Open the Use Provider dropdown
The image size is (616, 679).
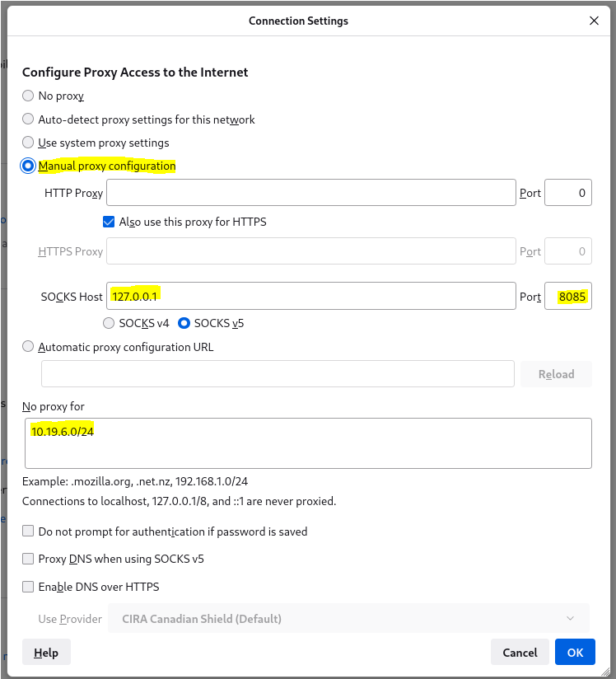click(348, 618)
